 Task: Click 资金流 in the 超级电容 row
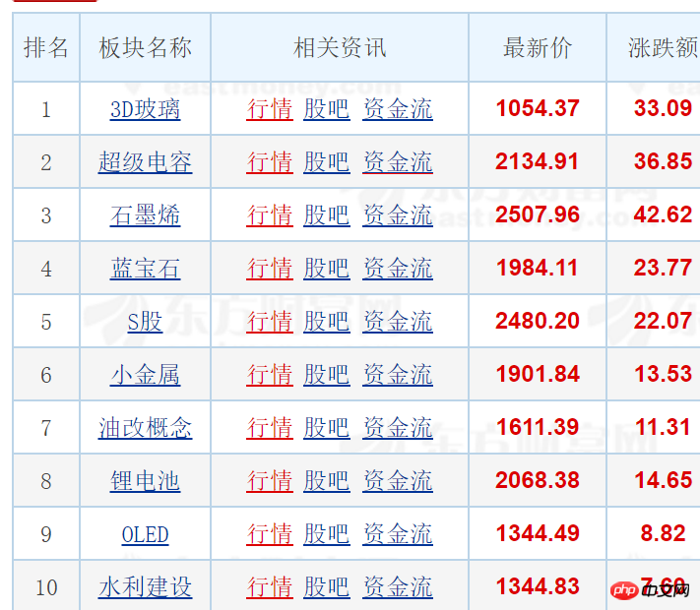point(398,162)
